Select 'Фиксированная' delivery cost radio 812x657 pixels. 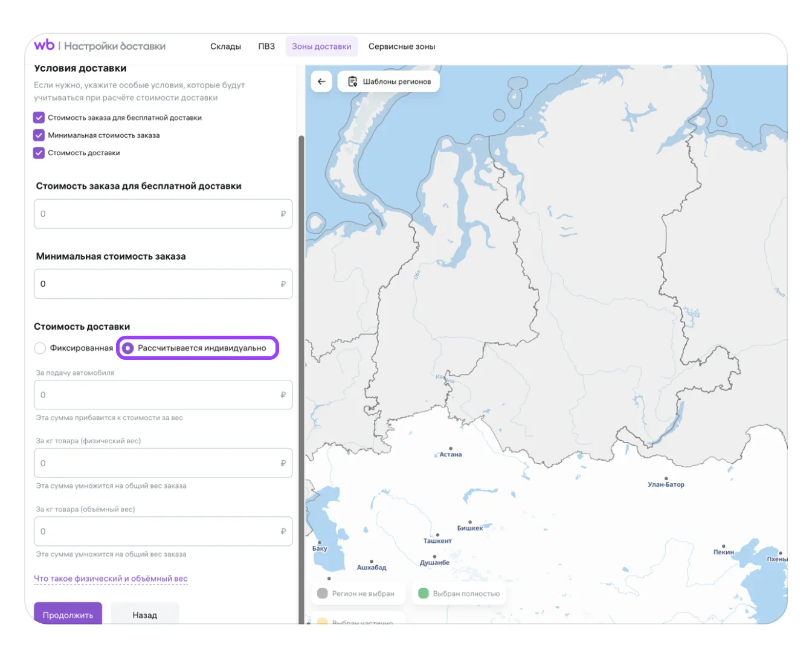[40, 348]
